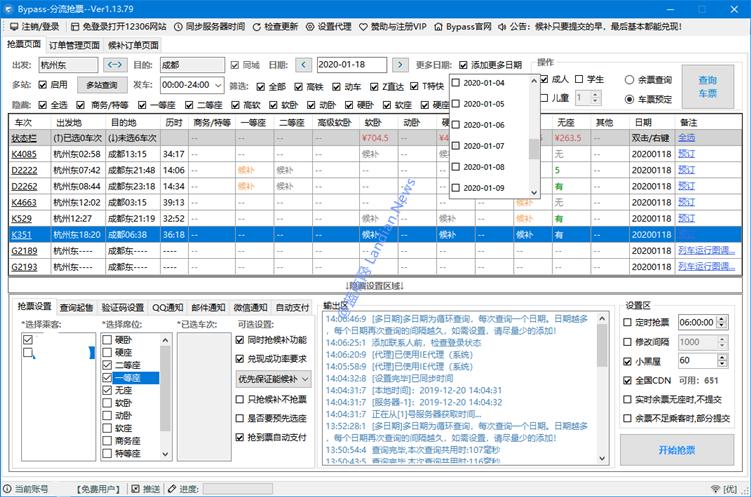
Task: Click the 进度 progress bar
Action: click(238, 489)
